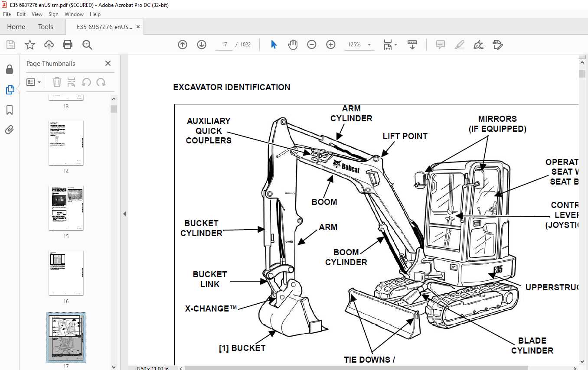The height and width of the screenshot is (370, 588).
Task: Click the MIRRORS (IF EQUIPPED) label
Action: (x=497, y=124)
